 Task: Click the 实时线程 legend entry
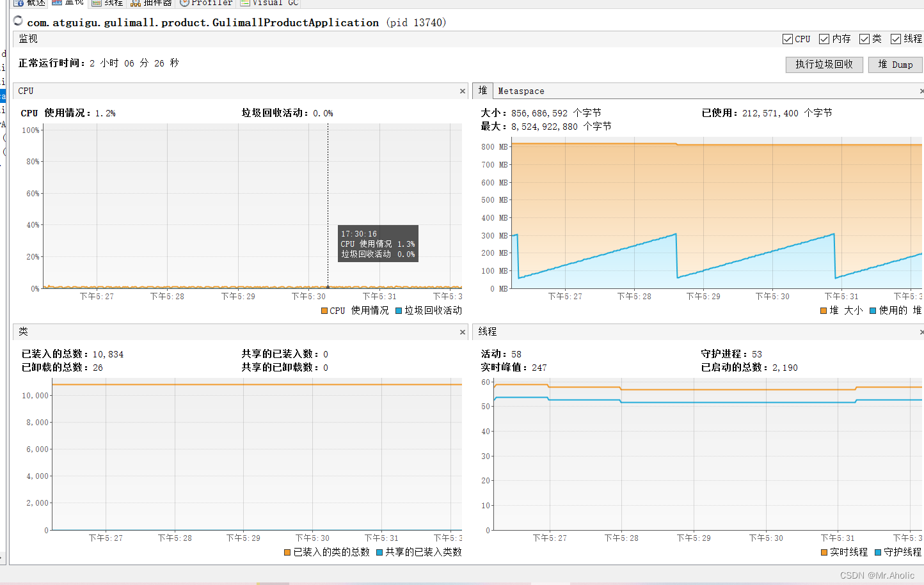845,552
